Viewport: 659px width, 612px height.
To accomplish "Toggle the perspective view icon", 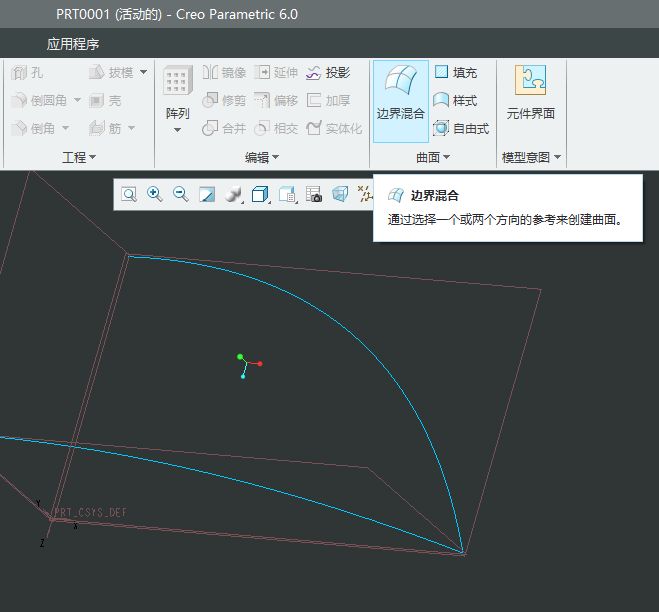I will point(340,195).
